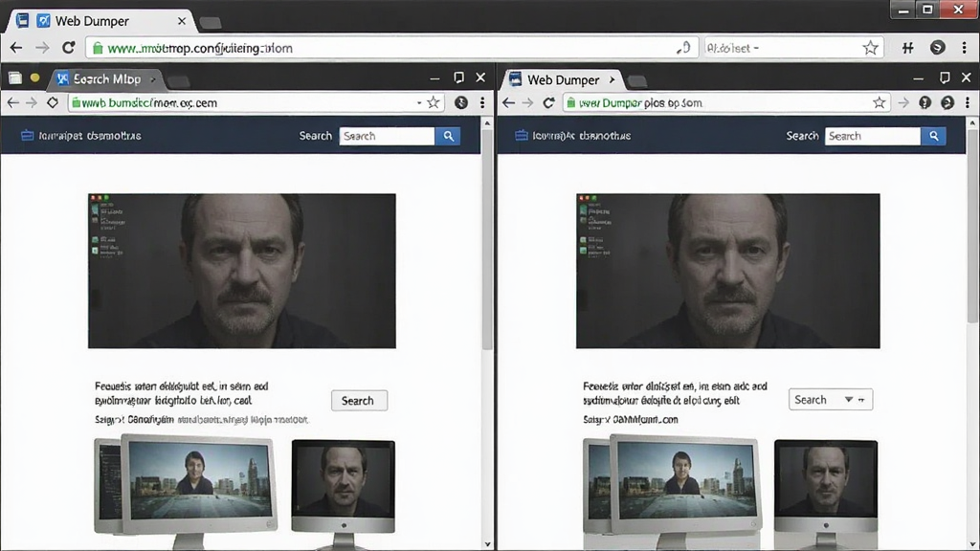The height and width of the screenshot is (551, 980).
Task: Open address bar dropdown arrow in left window
Action: pyautogui.click(x=419, y=103)
